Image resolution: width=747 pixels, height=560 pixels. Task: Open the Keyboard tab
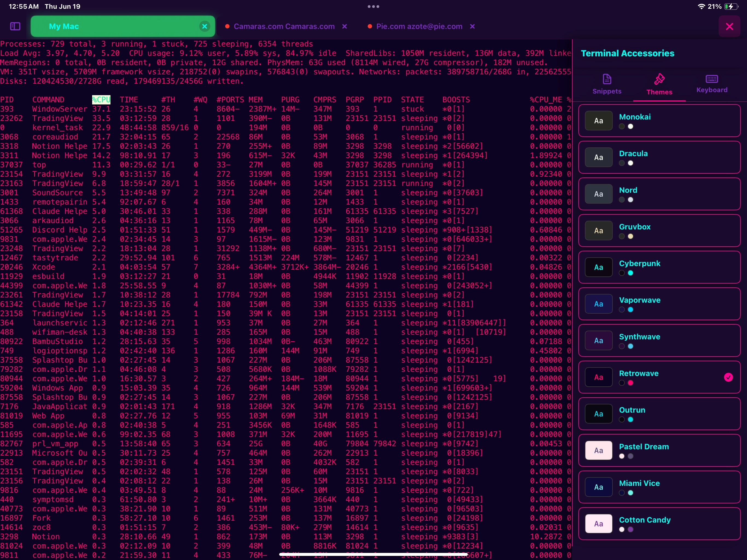pos(712,84)
